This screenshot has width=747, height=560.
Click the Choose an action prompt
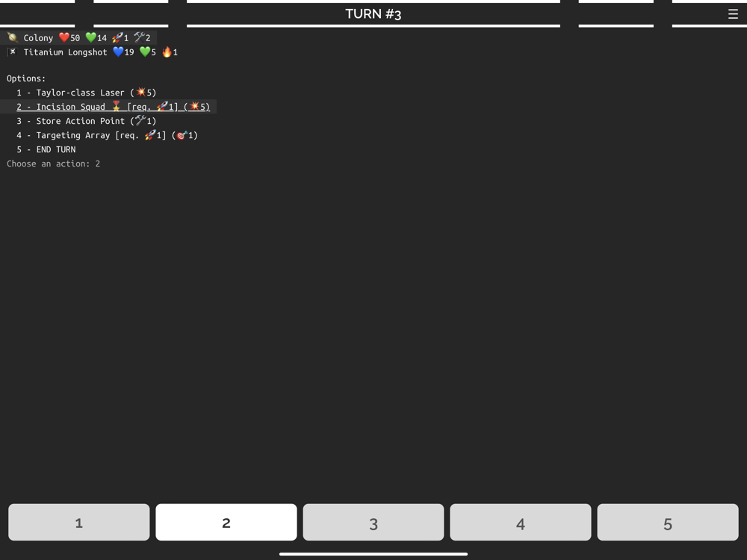(53, 164)
